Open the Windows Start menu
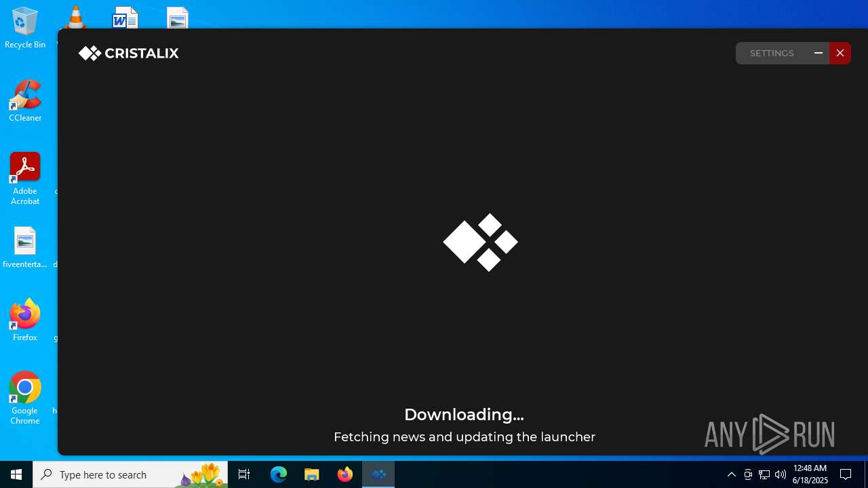This screenshot has height=488, width=868. 16,474
